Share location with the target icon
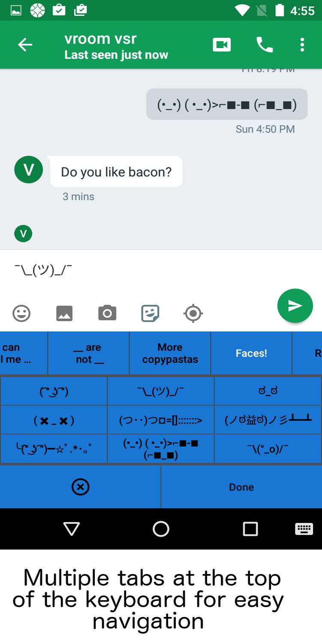The image size is (322, 644). 193,314
